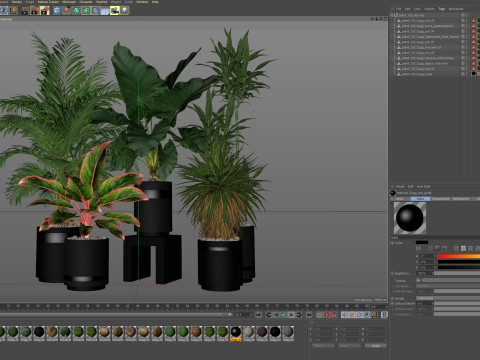Add a light bulb object
480x360 pixels.
[124, 11]
